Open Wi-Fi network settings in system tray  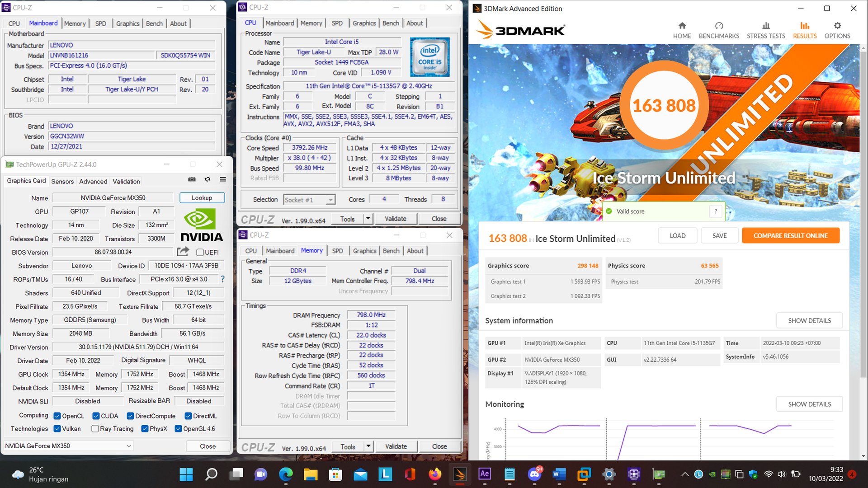pyautogui.click(x=769, y=474)
